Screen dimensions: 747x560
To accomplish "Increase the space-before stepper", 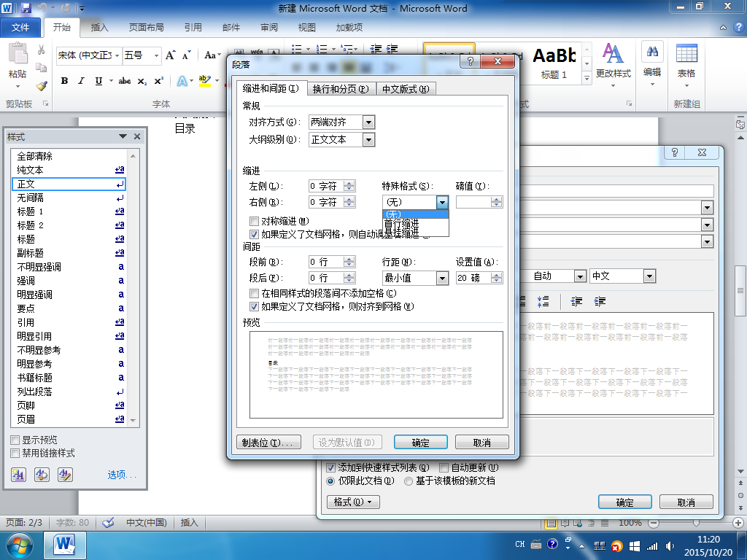I will 349,259.
